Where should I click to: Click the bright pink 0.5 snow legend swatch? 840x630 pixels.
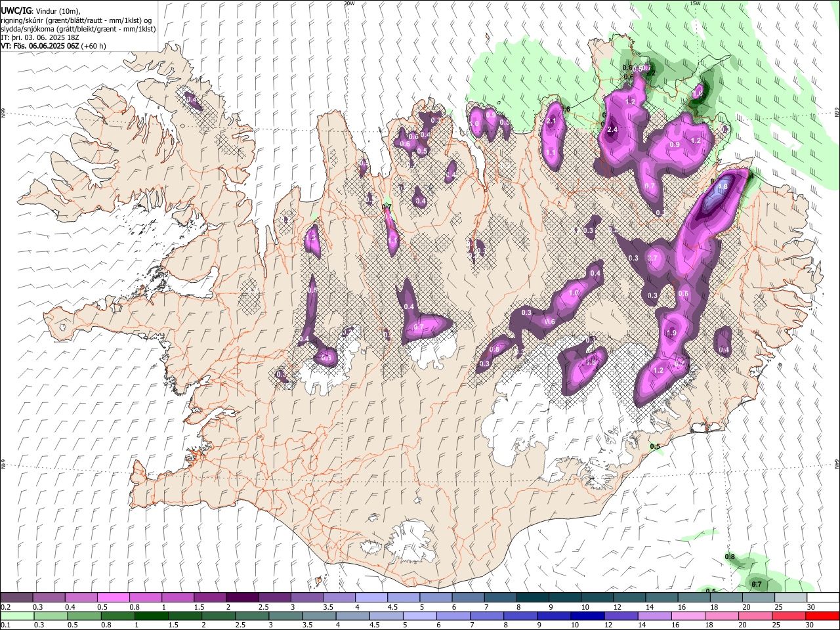coord(113,598)
